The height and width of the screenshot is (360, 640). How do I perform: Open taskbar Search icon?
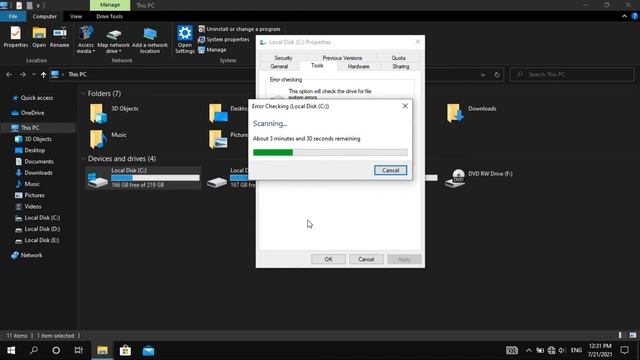pyautogui.click(x=33, y=351)
